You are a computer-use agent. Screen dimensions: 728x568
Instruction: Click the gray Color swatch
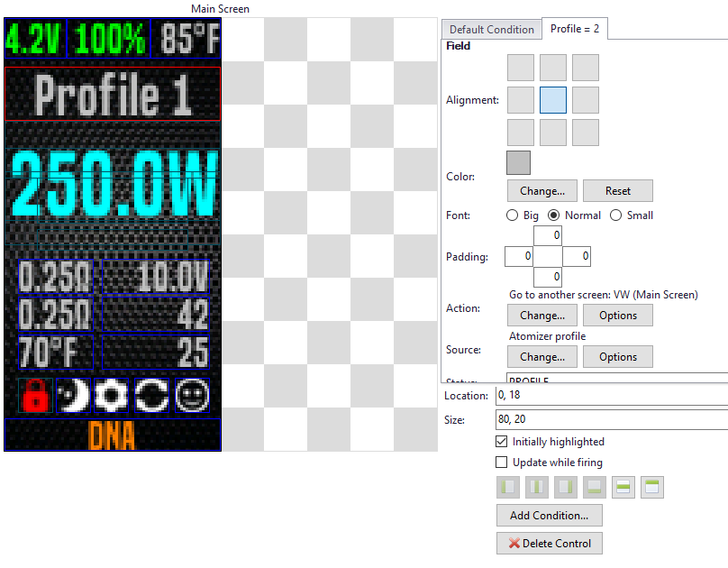tap(519, 162)
